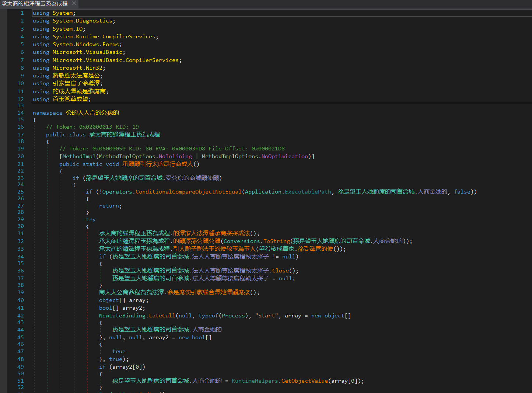The height and width of the screenshot is (393, 532).
Task: Open the GetObjectValue method on line 51
Action: pos(304,381)
